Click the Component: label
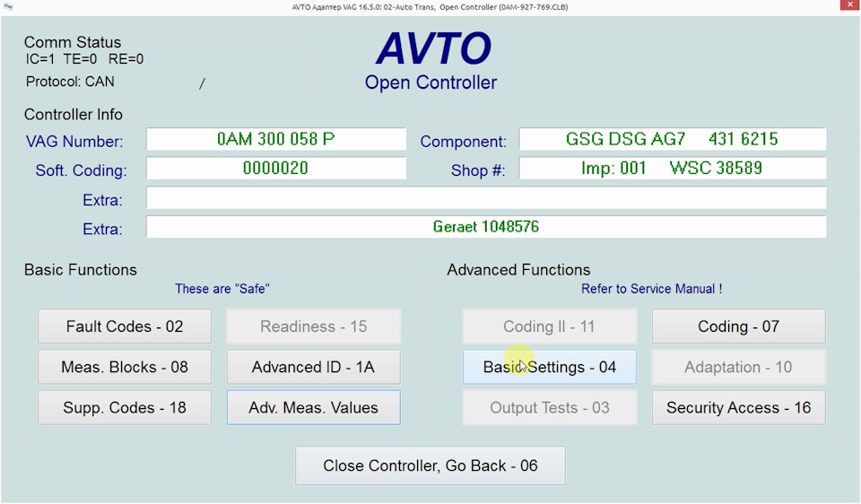This screenshot has height=504, width=861. (x=463, y=142)
